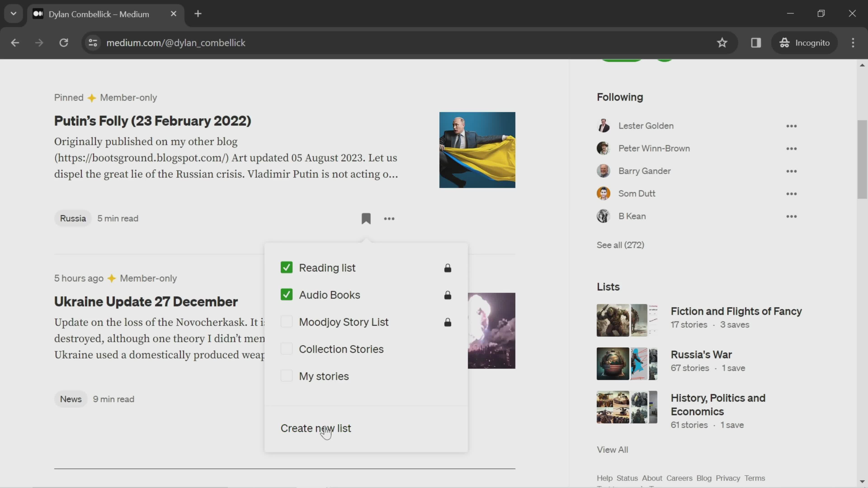Uncheck the Reading list checkbox
Image resolution: width=868 pixels, height=488 pixels.
click(x=286, y=267)
